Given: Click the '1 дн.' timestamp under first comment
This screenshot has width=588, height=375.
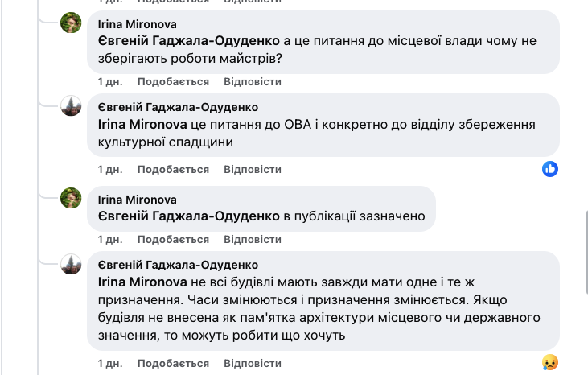Looking at the screenshot, I should [109, 82].
